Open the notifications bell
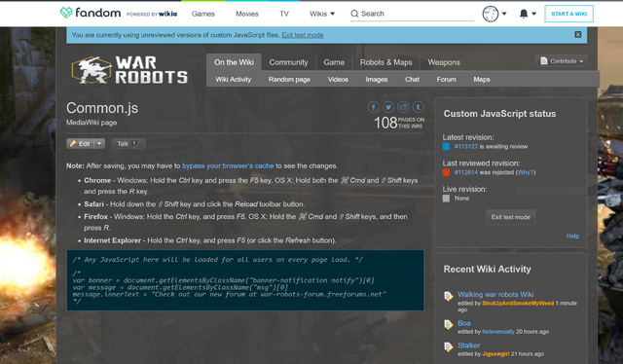Image resolution: width=623 pixels, height=364 pixels. [x=524, y=14]
